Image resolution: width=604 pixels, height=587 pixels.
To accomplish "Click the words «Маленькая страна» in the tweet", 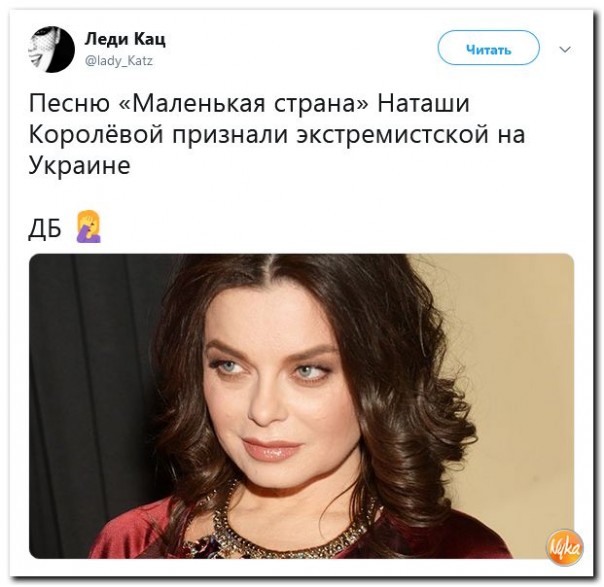I will coord(245,104).
